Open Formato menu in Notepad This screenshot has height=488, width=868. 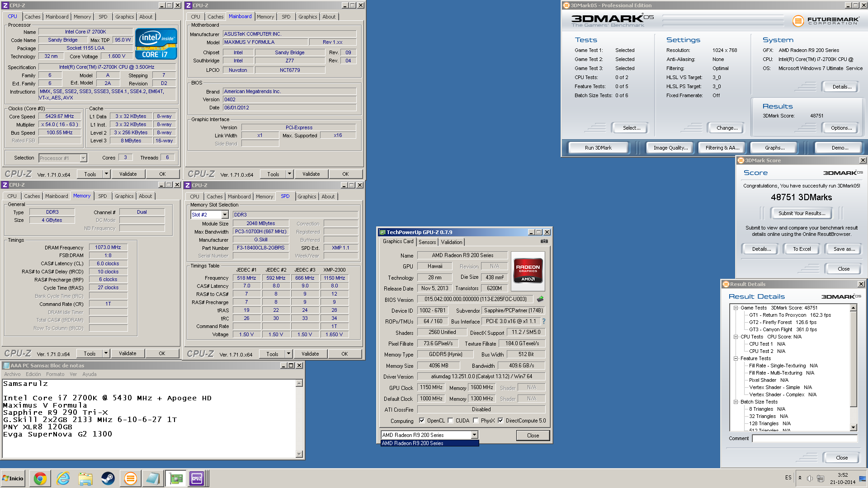tap(55, 374)
